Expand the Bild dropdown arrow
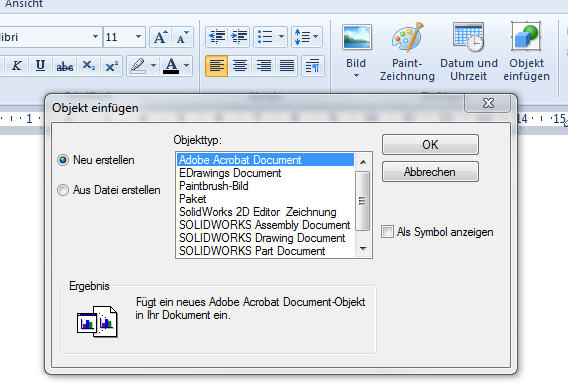 356,75
